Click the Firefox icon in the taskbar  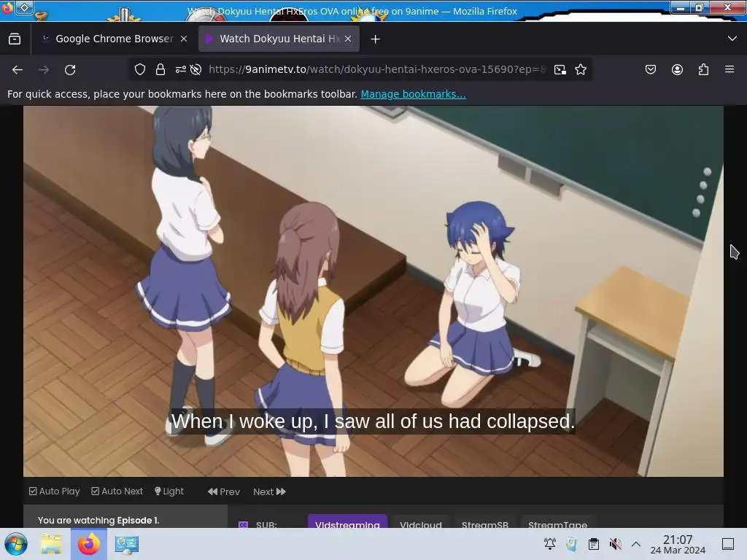(88, 544)
